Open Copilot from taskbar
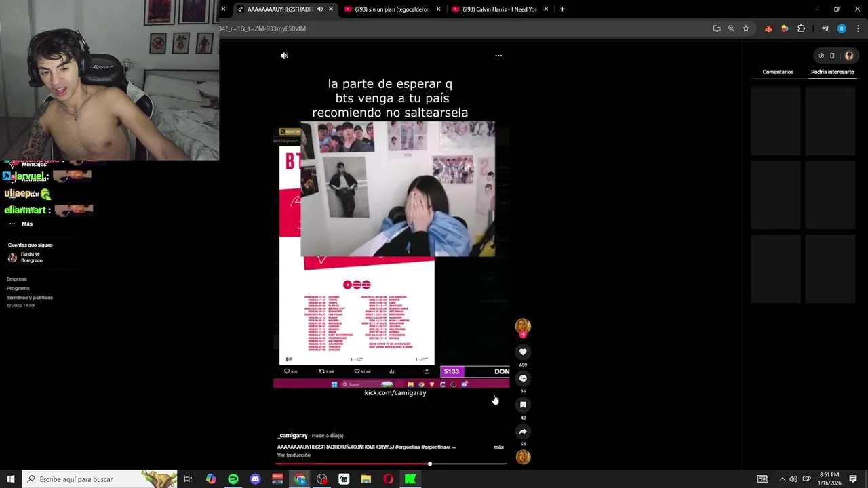The image size is (868, 488). (211, 479)
